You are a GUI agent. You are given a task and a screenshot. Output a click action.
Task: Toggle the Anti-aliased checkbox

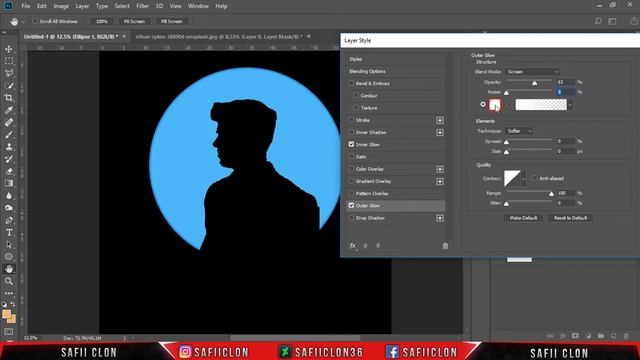[535, 178]
